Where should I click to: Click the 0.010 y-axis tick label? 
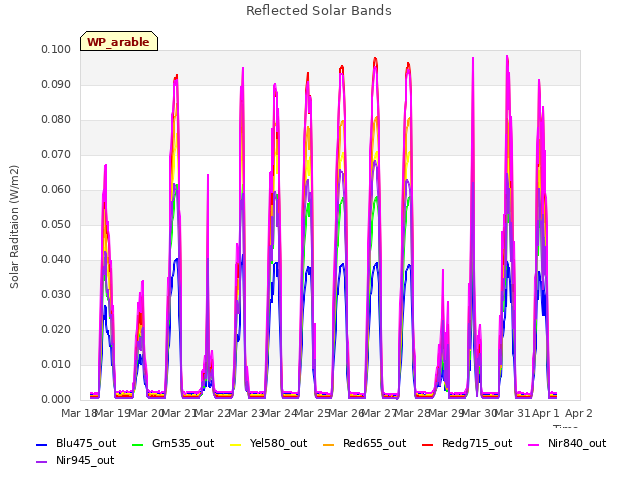point(56,365)
